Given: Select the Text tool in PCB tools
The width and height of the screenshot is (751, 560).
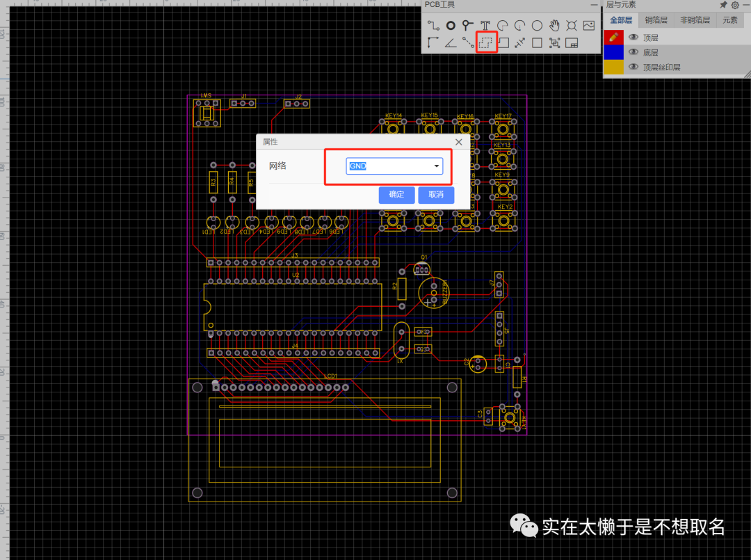Looking at the screenshot, I should [485, 25].
